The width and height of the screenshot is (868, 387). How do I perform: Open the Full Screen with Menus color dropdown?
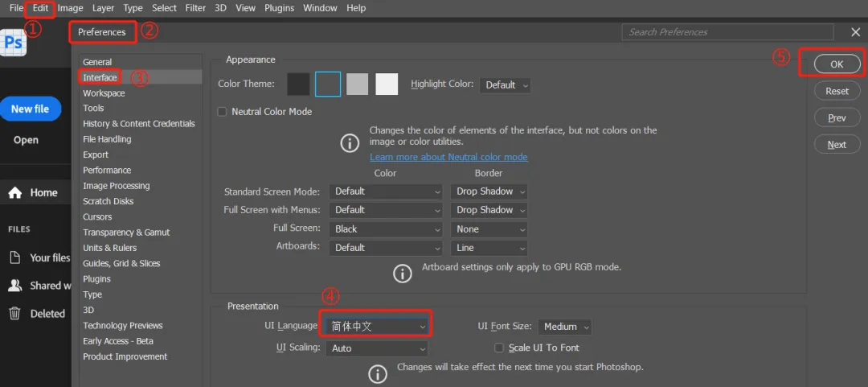(386, 210)
